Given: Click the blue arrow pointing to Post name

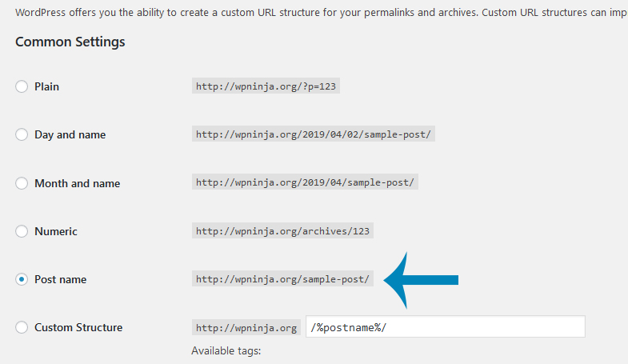Looking at the screenshot, I should [x=421, y=280].
